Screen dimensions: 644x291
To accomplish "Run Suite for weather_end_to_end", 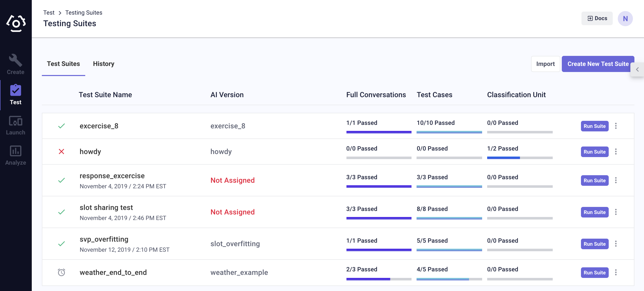I will [595, 273].
